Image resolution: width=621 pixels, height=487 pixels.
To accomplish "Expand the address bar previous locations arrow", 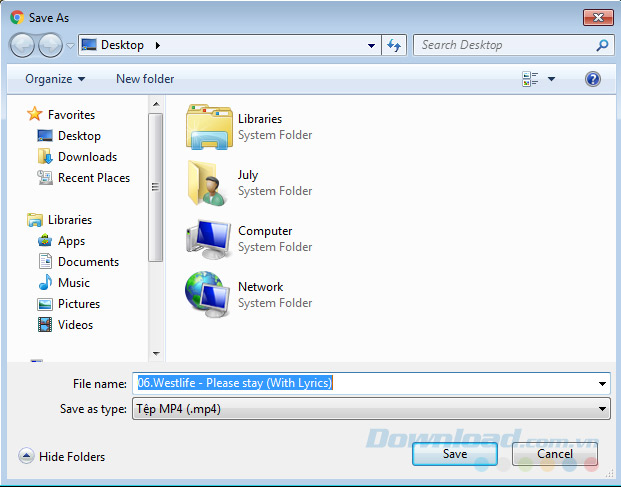I will (x=371, y=46).
